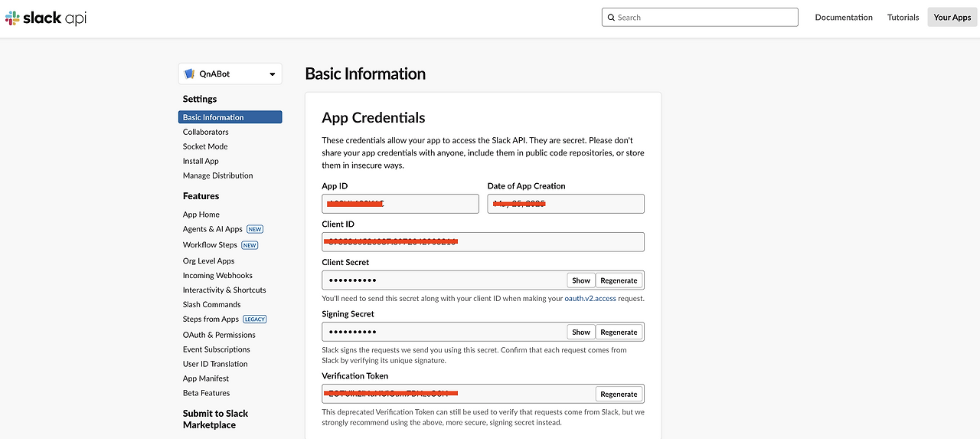Open App Manifest
Viewport: 980px width, 439px height.
[x=206, y=378]
